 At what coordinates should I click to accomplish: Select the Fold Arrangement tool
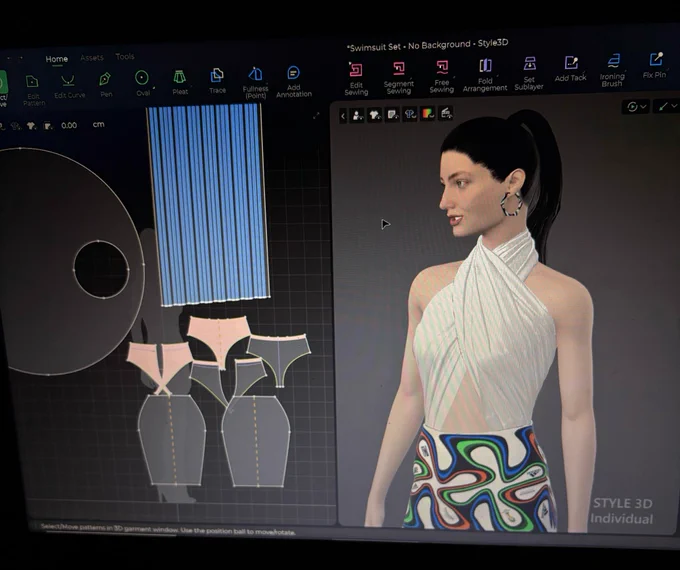point(485,75)
